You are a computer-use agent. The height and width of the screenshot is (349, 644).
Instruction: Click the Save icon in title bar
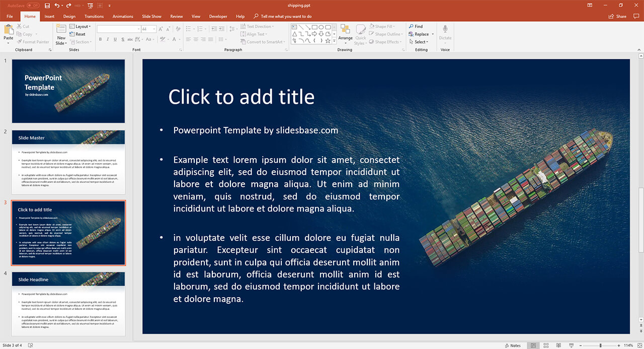point(47,6)
